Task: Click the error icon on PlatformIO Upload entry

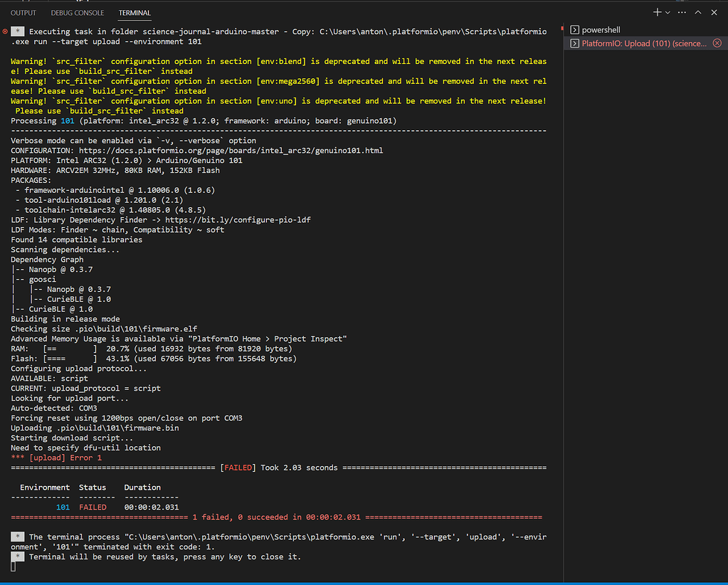Action: (717, 43)
